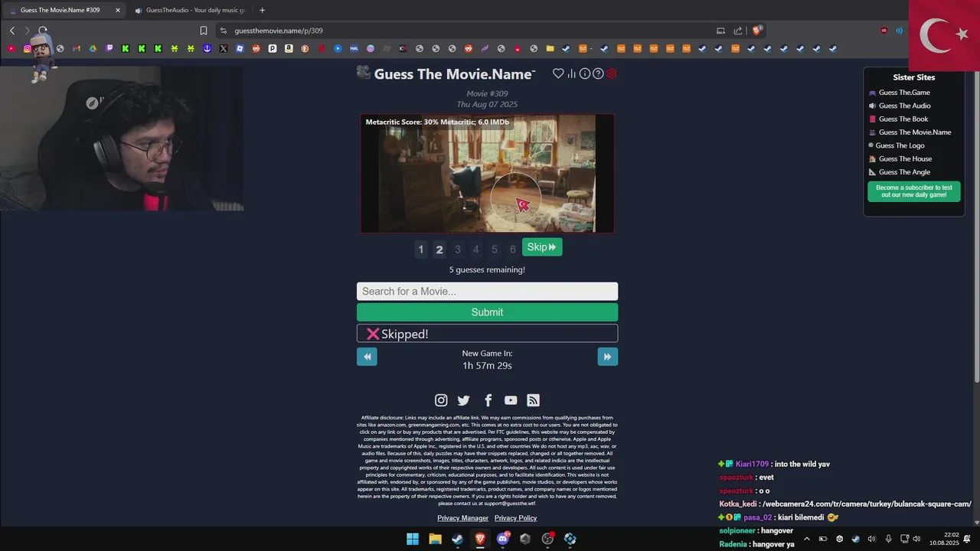Viewport: 980px width, 551px height.
Task: Open the taskbar clock and date
Action: pyautogui.click(x=944, y=539)
